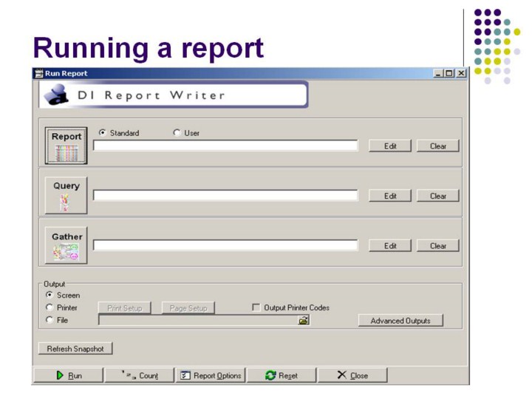Click Edit button in Report row
Image resolution: width=532 pixels, height=399 pixels.
[390, 146]
